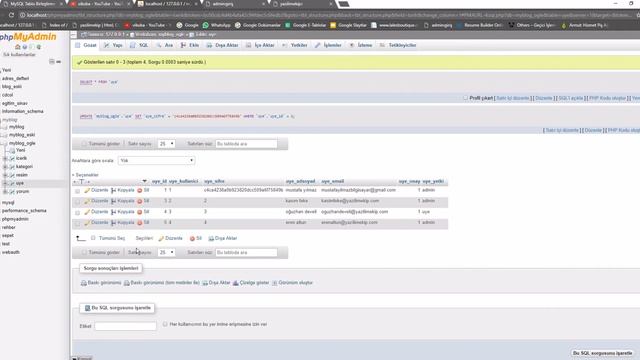Screen dimensions: 640x360
Task: Click red Sil icon for mustafa yılmaz row
Action: pos(140,191)
